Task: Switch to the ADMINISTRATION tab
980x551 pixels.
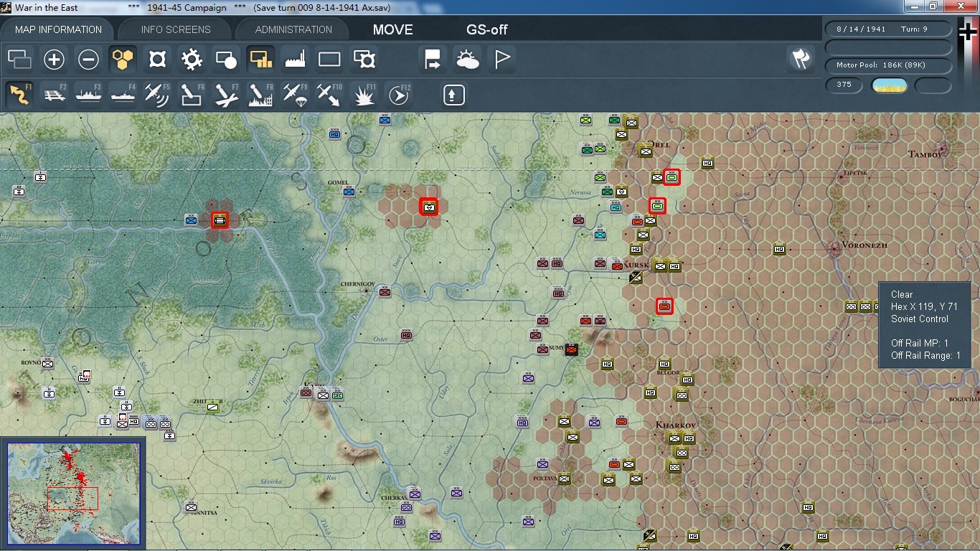Action: (293, 29)
